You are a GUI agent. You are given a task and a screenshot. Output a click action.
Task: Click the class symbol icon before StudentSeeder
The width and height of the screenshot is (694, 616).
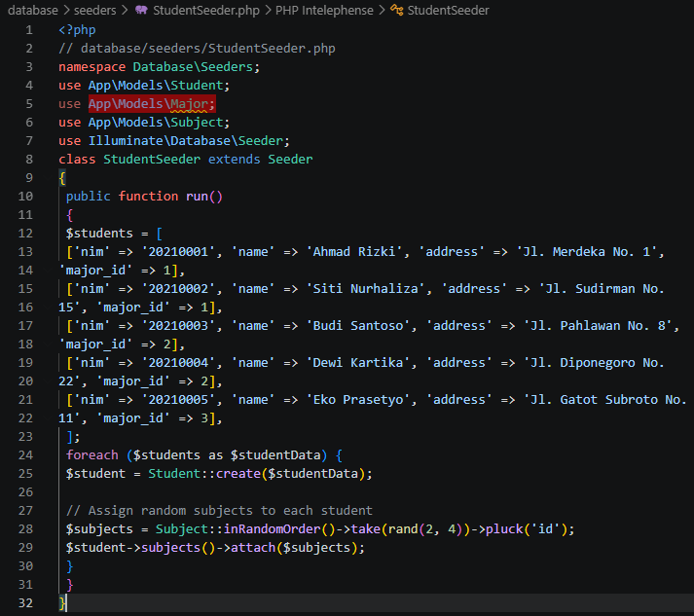(x=396, y=10)
